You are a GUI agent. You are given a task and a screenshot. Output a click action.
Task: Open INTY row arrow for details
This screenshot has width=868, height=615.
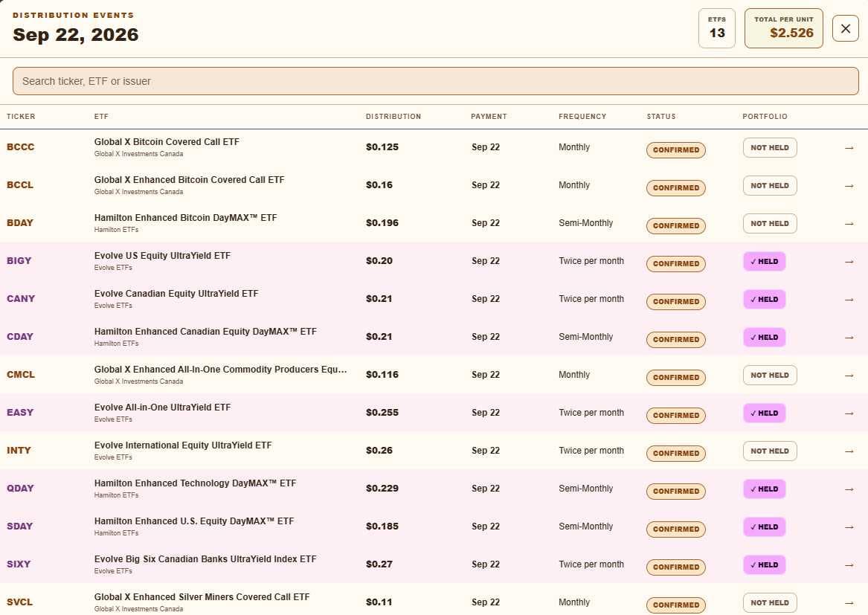point(849,451)
